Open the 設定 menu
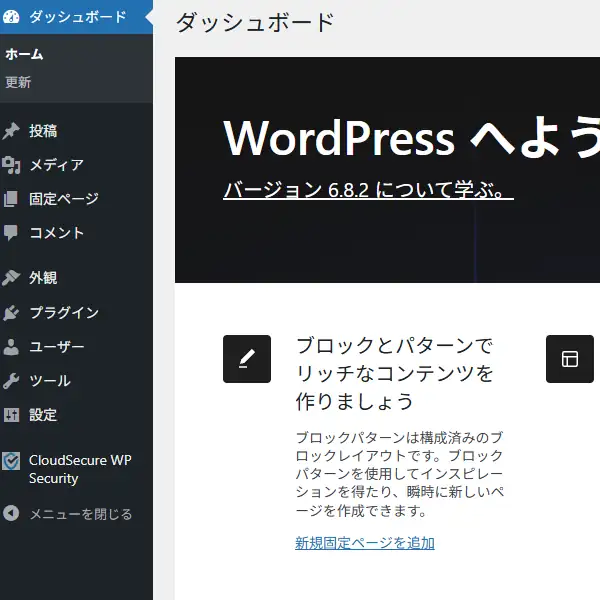This screenshot has height=600, width=600. pos(77,415)
